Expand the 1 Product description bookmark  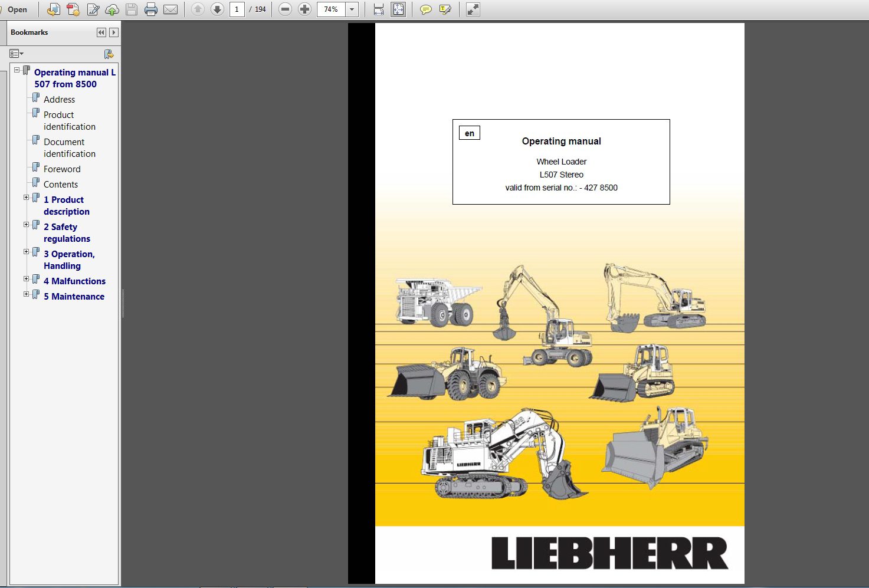(26, 198)
